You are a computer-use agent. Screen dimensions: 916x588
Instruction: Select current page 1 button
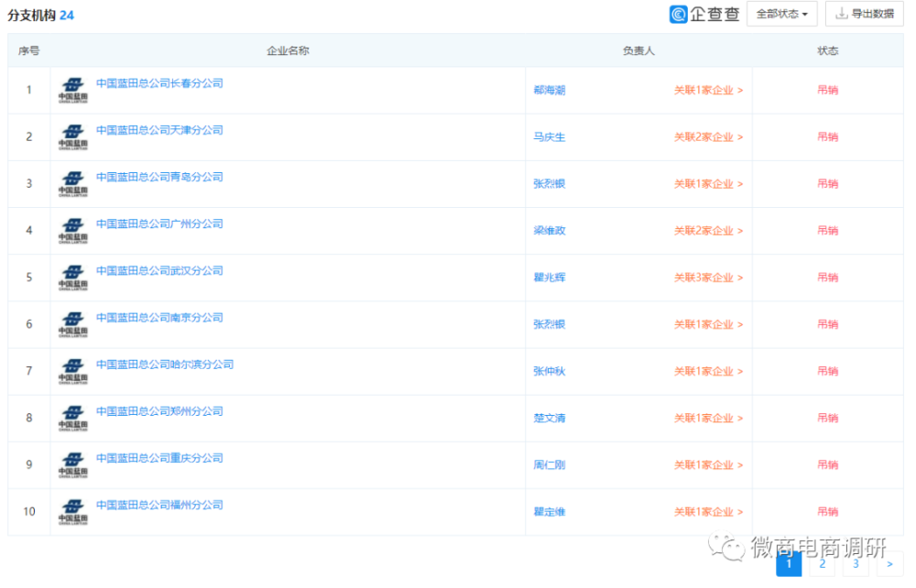(789, 564)
